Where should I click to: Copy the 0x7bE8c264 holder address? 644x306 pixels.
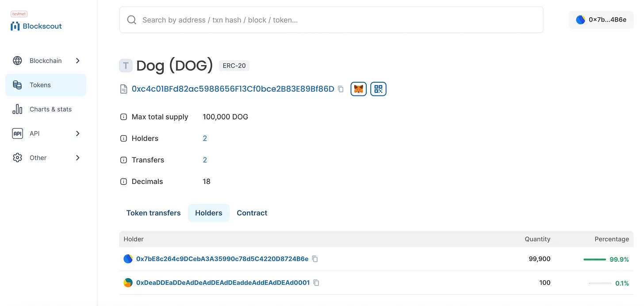point(315,259)
